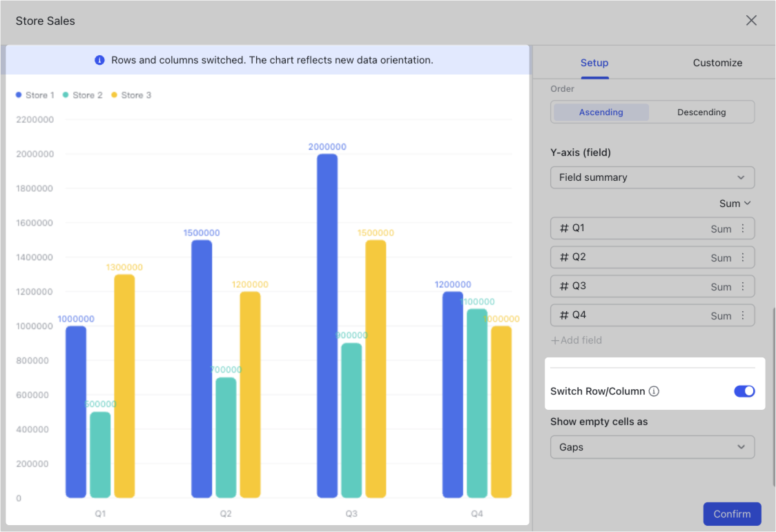Viewport: 776px width, 532px height.
Task: Select Descending order
Action: [x=701, y=112]
